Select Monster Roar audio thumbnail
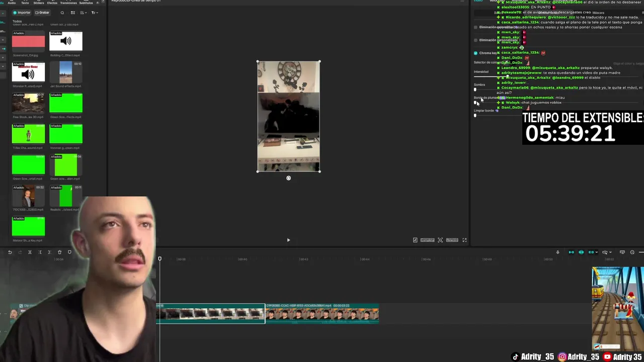This screenshot has width=644, height=362. point(28,72)
